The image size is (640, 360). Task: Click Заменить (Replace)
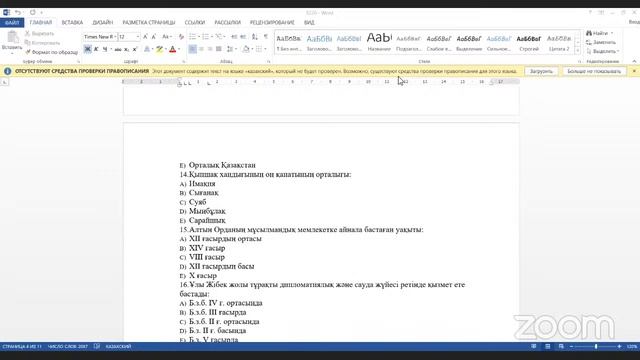point(601,42)
